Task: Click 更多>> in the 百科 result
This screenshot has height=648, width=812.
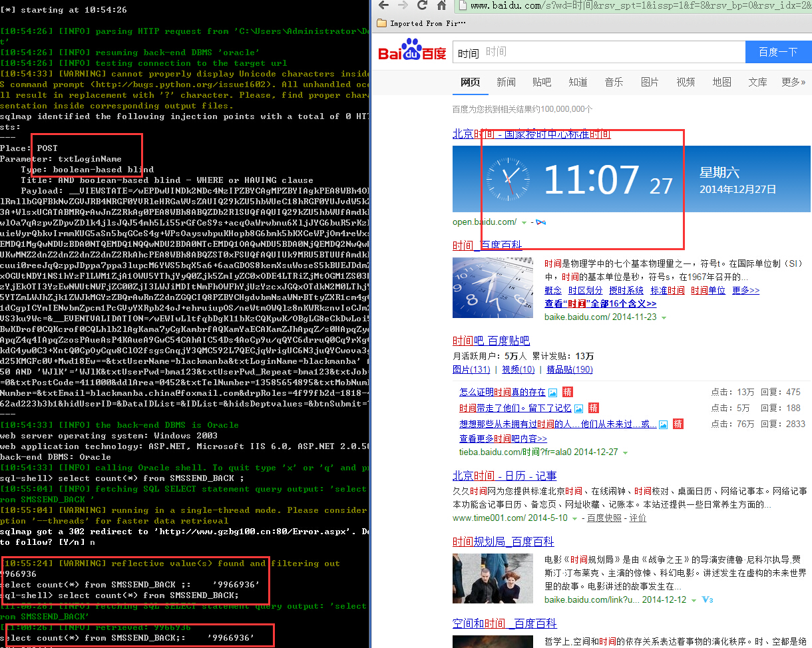Action: pos(745,290)
